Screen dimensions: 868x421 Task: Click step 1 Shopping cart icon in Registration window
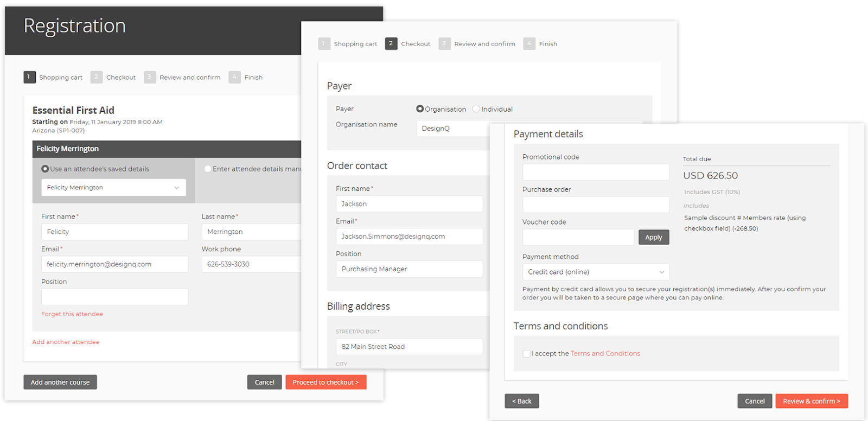pyautogui.click(x=29, y=77)
